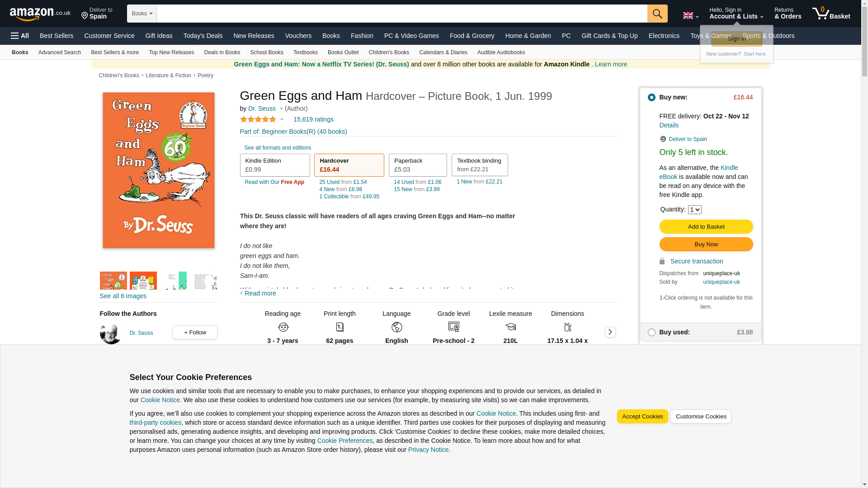The width and height of the screenshot is (868, 488).
Task: Click the main search input field
Action: [401, 14]
